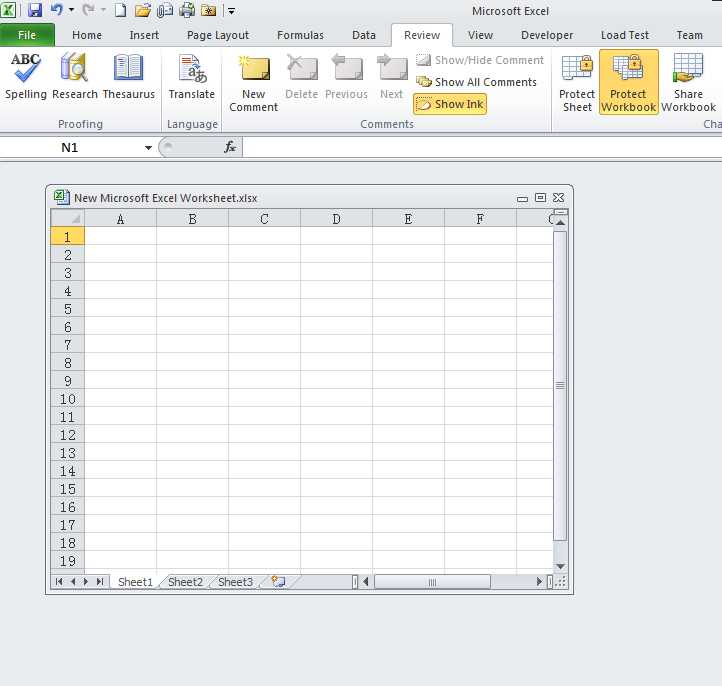Open the Developer tab
This screenshot has width=722, height=686.
tap(547, 35)
